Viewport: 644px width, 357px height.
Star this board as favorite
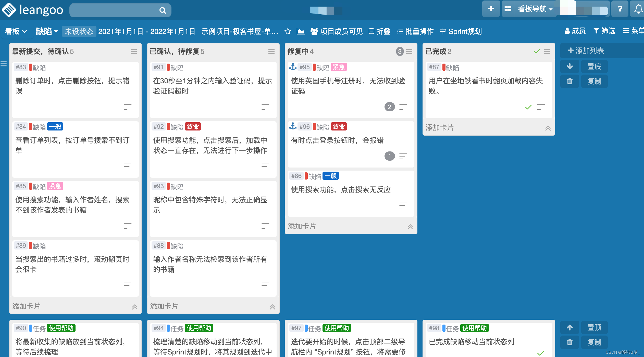click(x=288, y=31)
